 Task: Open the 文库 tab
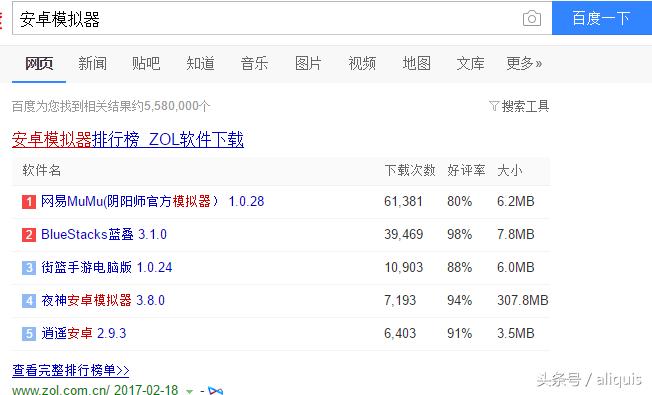[x=470, y=64]
